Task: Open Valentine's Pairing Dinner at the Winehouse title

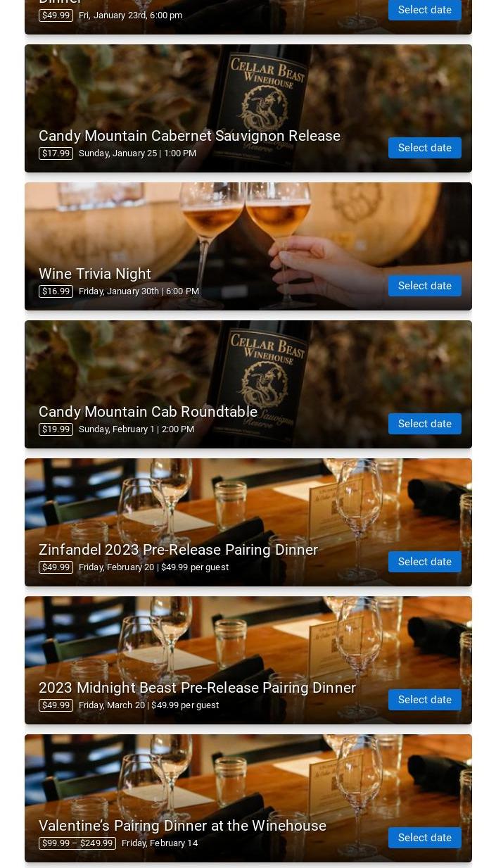Action: (182, 826)
